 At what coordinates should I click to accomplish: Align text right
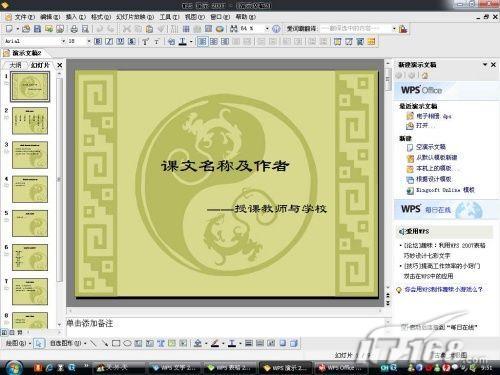[225, 41]
